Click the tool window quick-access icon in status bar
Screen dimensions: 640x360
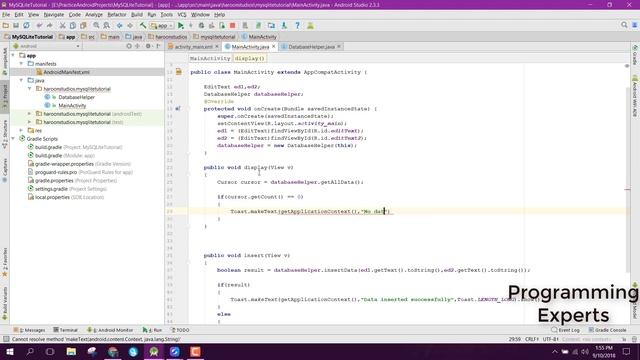click(6, 339)
